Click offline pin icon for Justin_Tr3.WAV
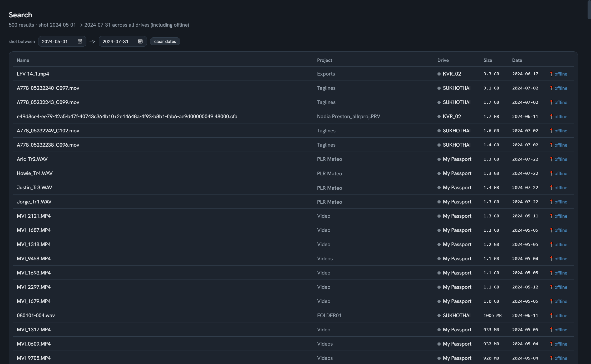Image resolution: width=591 pixels, height=364 pixels. tap(551, 188)
